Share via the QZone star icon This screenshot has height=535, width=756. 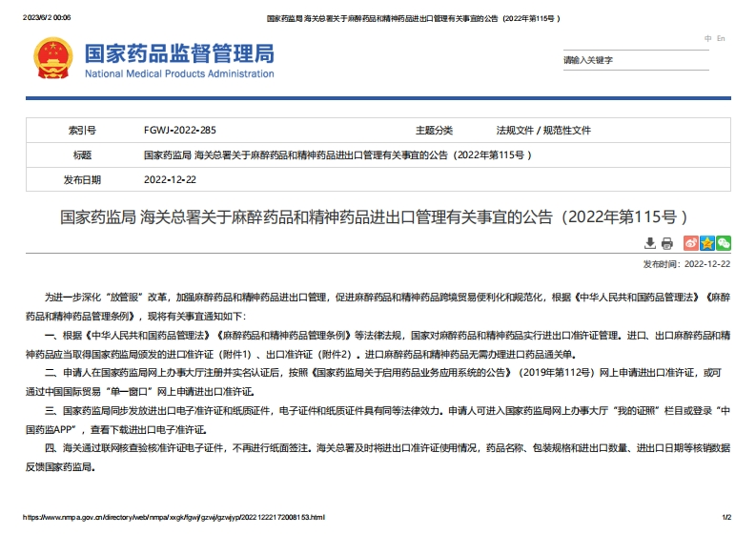coord(706,243)
